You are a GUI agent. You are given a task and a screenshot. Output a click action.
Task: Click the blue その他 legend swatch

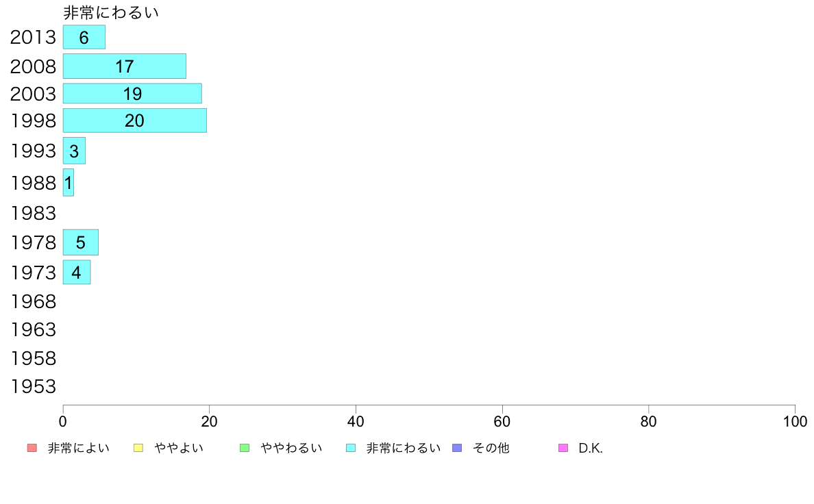tap(457, 448)
